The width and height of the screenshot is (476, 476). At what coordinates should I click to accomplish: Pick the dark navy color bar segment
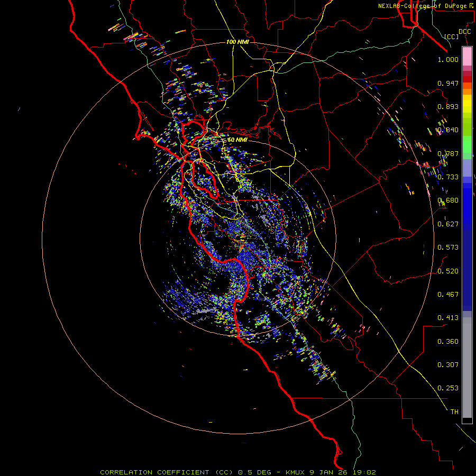tap(467, 269)
